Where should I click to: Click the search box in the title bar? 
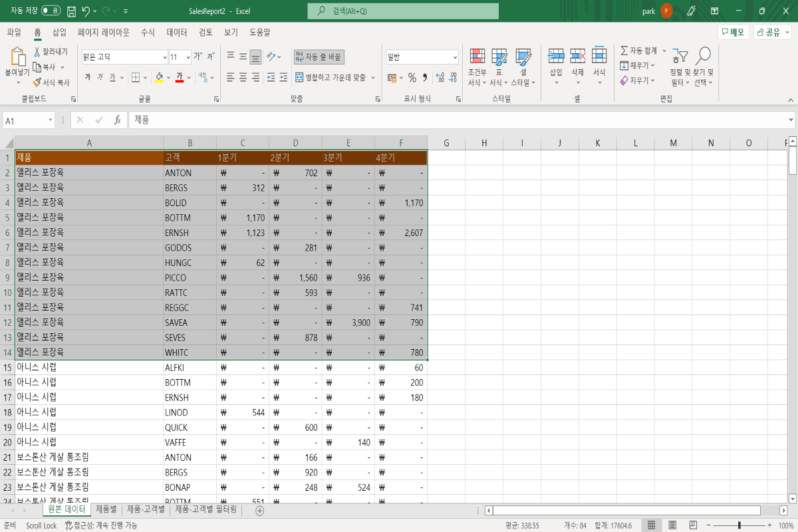click(403, 11)
